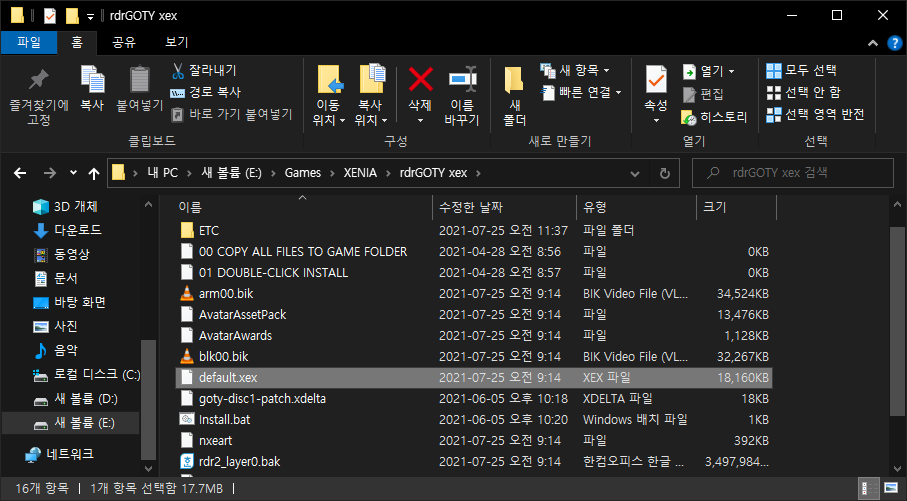
Task: Click 선택 영역 반전 (Invert selection)
Action: 815,115
